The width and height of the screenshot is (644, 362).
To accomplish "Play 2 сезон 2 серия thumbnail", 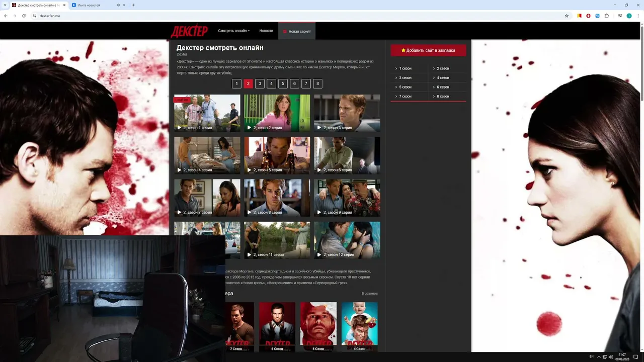I will pos(277,113).
